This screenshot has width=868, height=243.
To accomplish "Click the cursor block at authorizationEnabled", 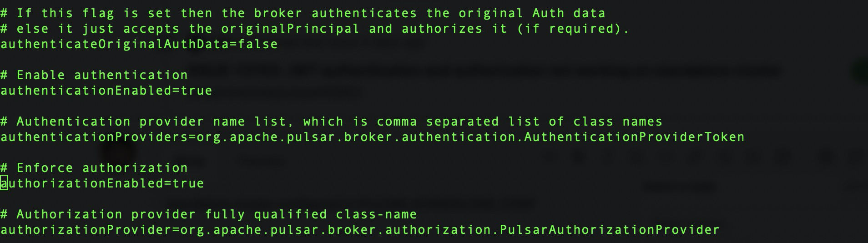I will point(4,183).
